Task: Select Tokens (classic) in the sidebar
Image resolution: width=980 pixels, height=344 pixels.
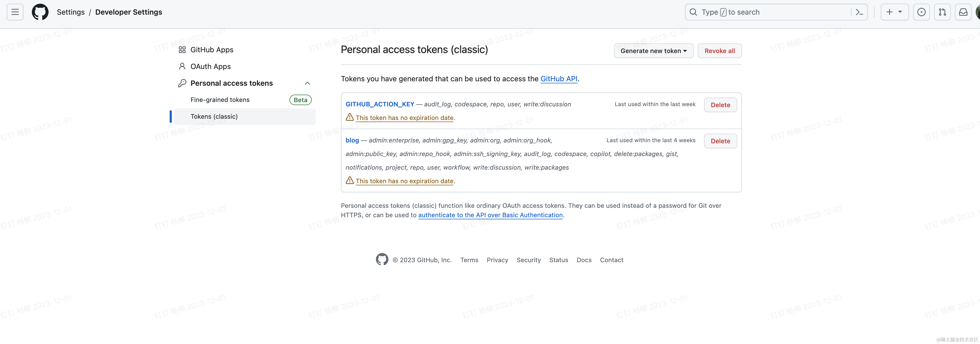Action: click(214, 117)
